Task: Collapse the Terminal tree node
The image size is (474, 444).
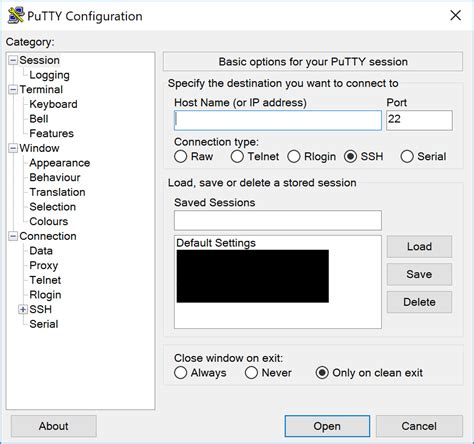Action: coord(13,90)
